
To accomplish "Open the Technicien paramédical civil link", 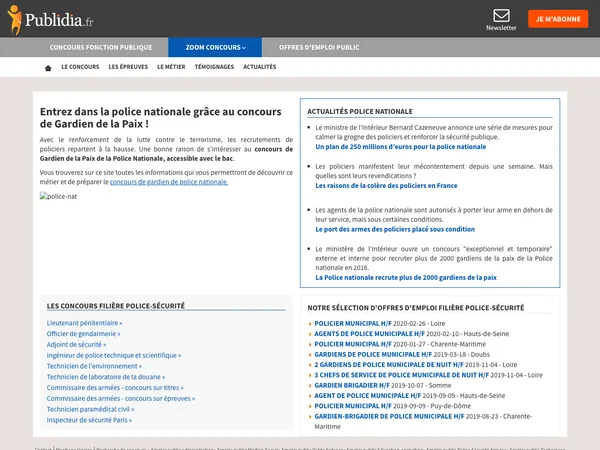I will pos(90,409).
